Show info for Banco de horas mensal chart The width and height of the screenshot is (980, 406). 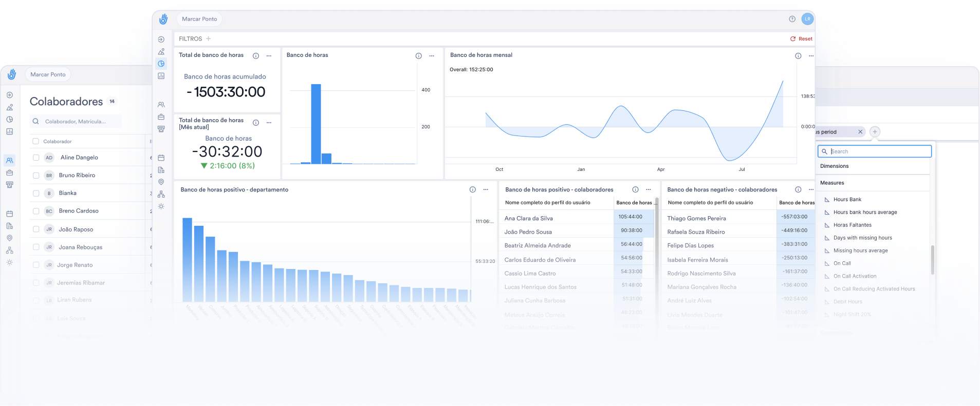coord(798,56)
